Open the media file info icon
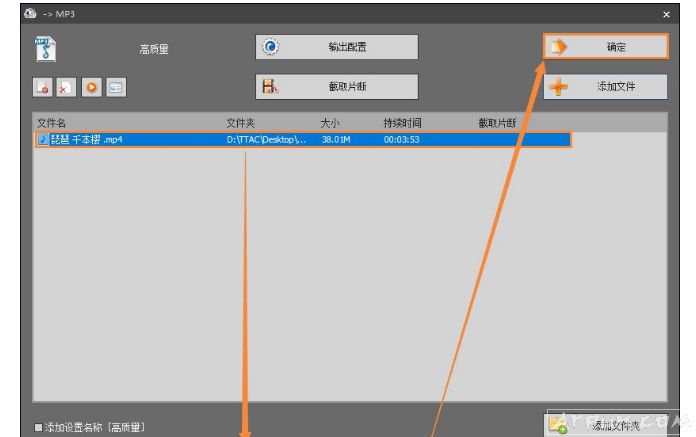Viewport: 696px width, 437px height. pyautogui.click(x=116, y=87)
